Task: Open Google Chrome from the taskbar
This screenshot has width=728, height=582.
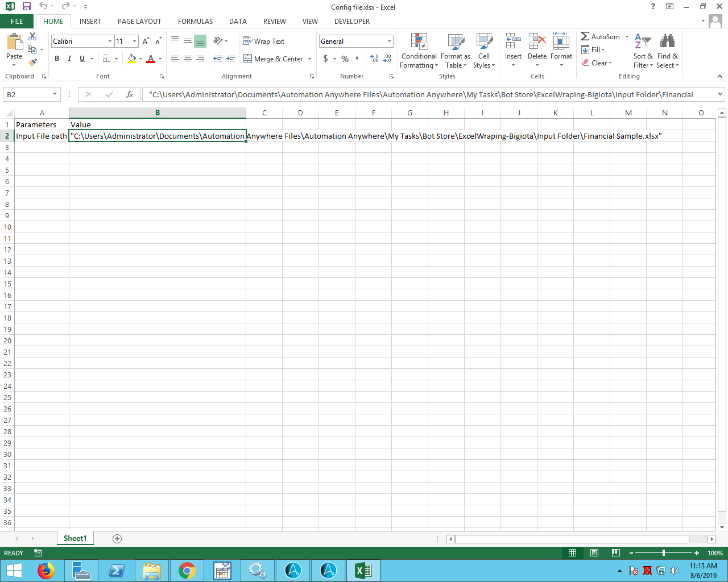Action: pos(187,570)
